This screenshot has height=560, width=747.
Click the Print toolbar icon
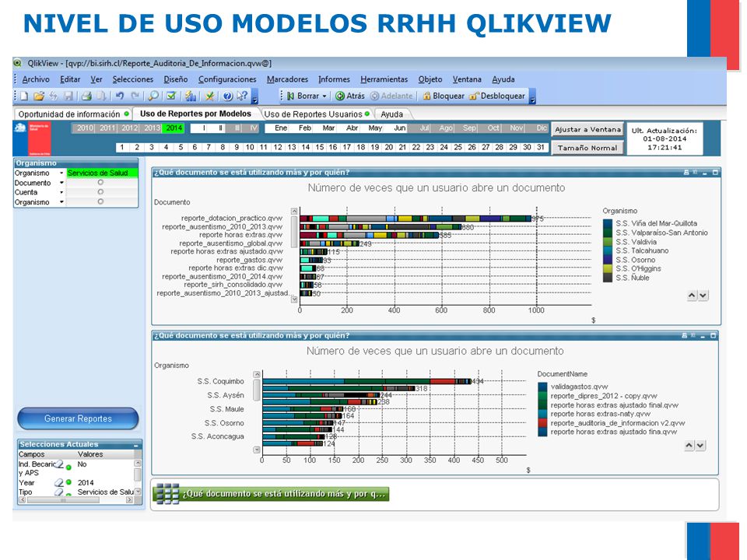tap(86, 96)
